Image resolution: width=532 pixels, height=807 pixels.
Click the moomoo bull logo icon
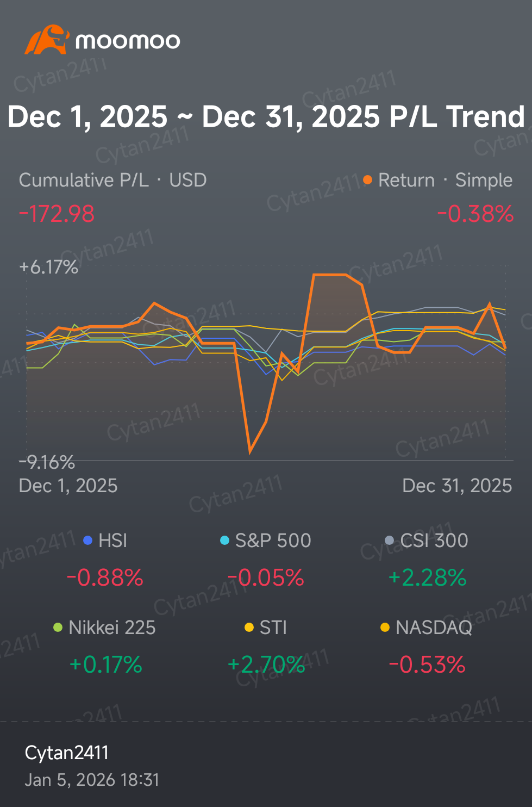coord(47,40)
